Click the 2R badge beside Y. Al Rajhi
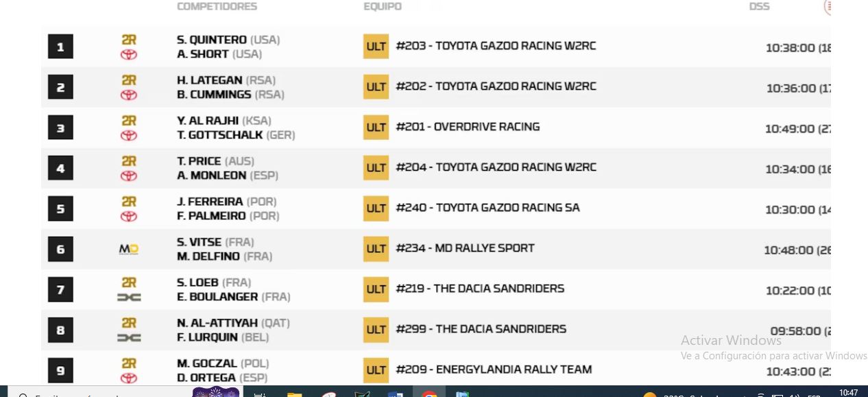This screenshot has width=868, height=397. [129, 121]
